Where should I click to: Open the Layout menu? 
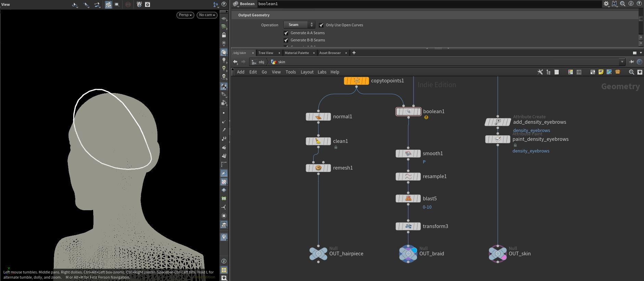click(307, 72)
